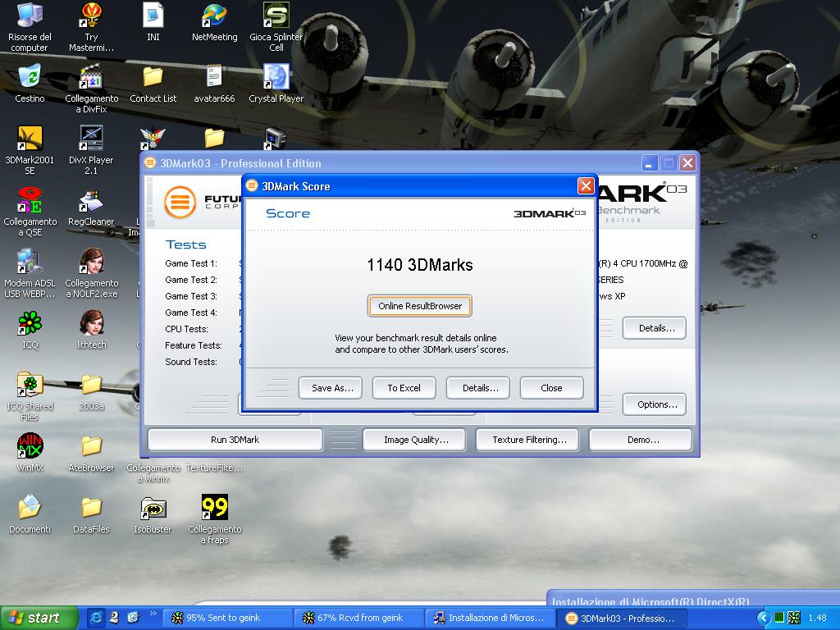
Task: Select the 3DMark2001 SE desktop shortcut
Action: [x=30, y=150]
